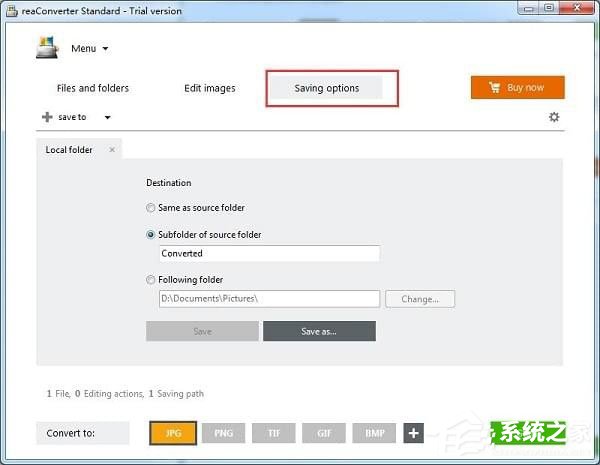
Task: Click the '1 File' status text
Action: point(59,393)
